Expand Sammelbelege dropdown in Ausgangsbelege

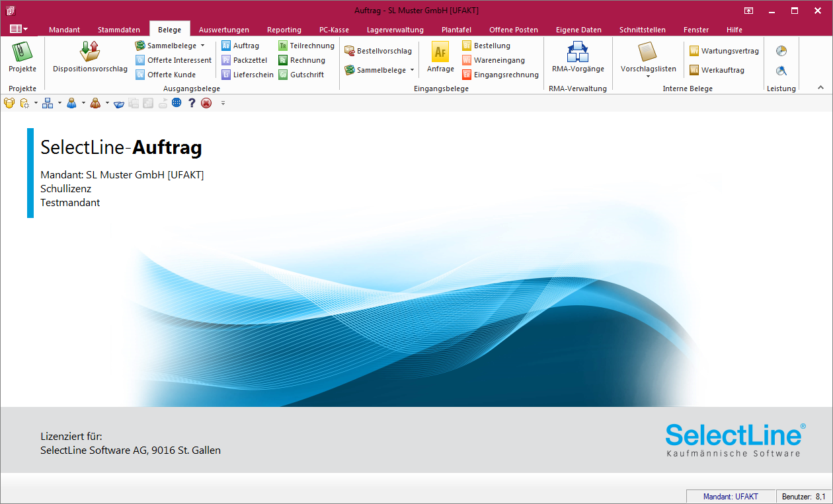point(203,46)
